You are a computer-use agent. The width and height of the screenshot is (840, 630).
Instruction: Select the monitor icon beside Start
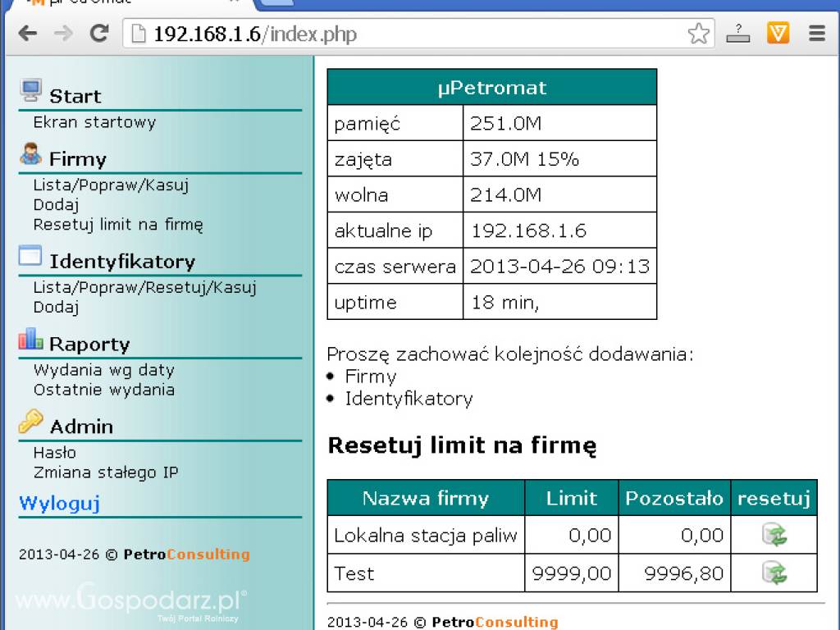point(31,90)
